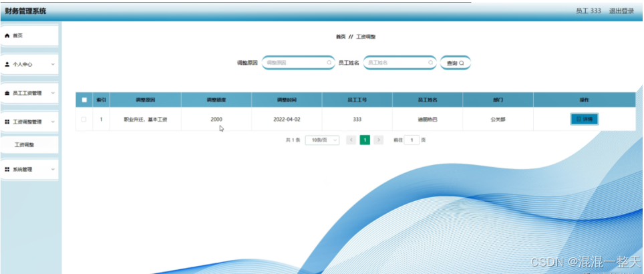Open the 首页 sidebar menu item
Image resolution: width=644 pixels, height=274 pixels.
click(x=29, y=36)
